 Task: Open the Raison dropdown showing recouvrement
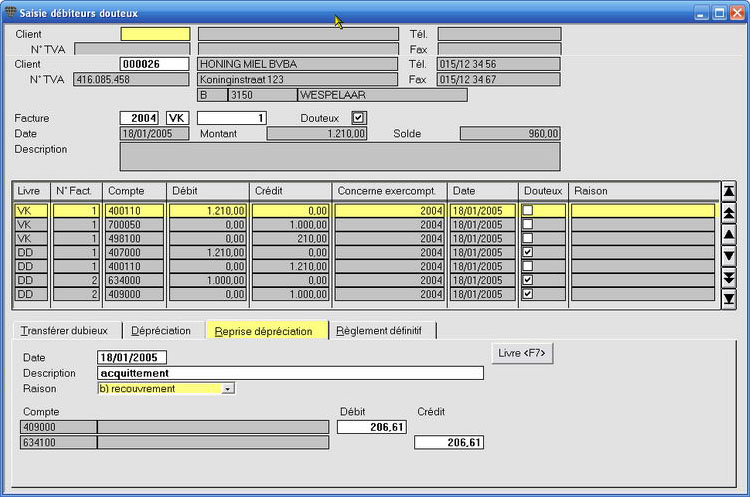pos(228,388)
